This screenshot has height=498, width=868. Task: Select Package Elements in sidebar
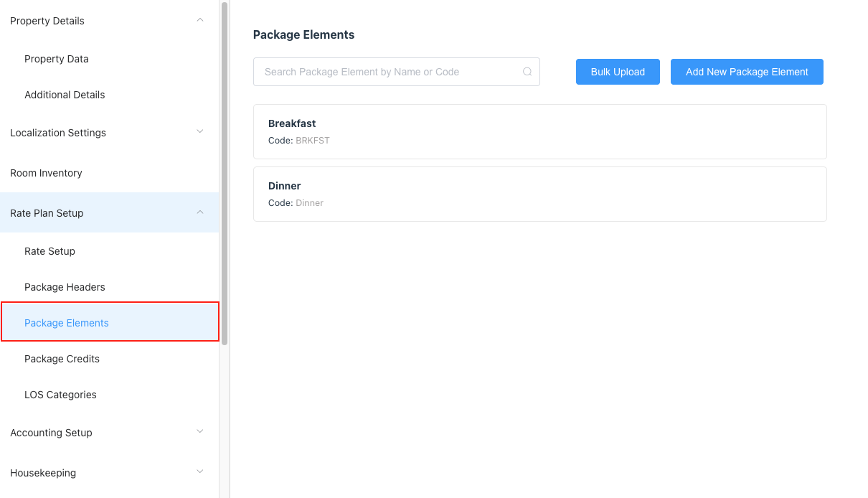click(67, 323)
